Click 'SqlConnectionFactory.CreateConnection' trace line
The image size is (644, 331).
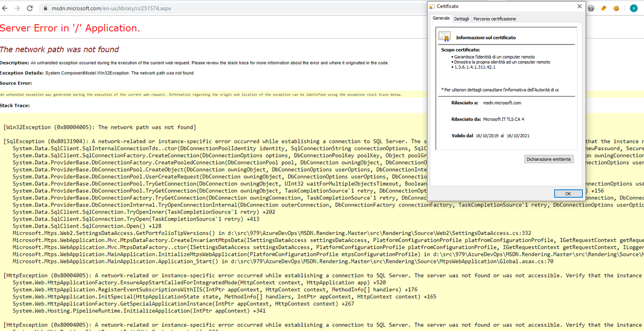(x=219, y=155)
